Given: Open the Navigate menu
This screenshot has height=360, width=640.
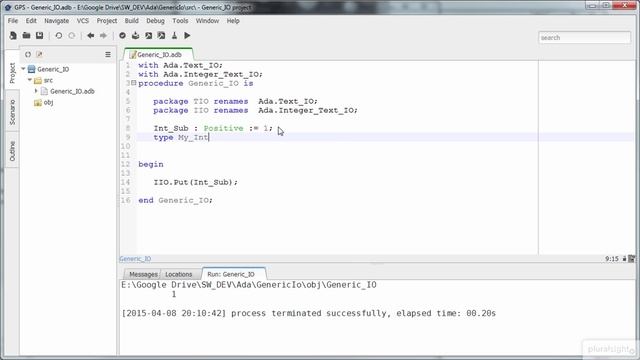Looking at the screenshot, I should (56, 21).
